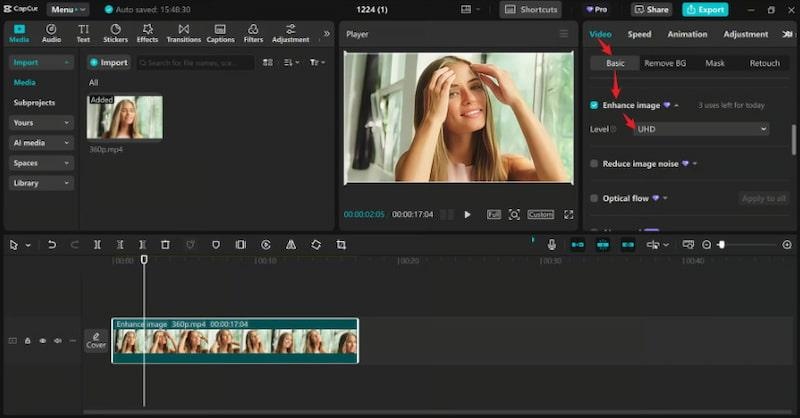Viewport: 800px width, 418px height.
Task: Select the Retouch sub-tab
Action: point(764,63)
